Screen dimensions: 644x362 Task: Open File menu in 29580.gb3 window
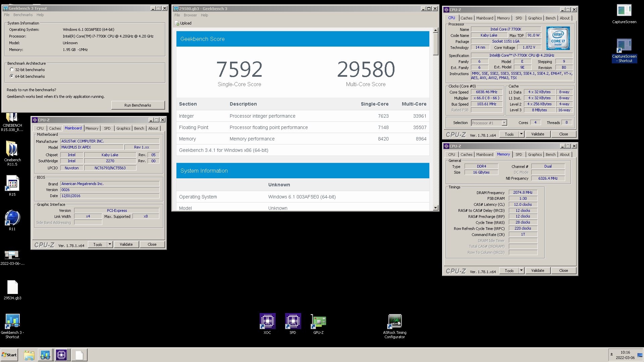coord(177,15)
